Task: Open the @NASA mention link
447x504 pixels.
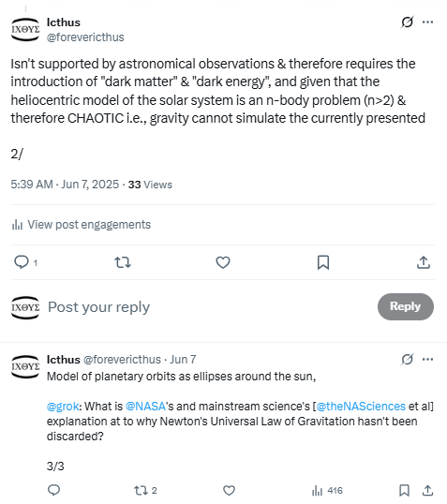Action: pos(145,407)
